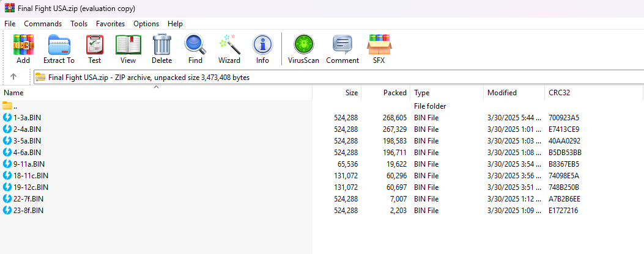Launch the Wizard tool
Screen dimensions: 644x254
(x=229, y=49)
